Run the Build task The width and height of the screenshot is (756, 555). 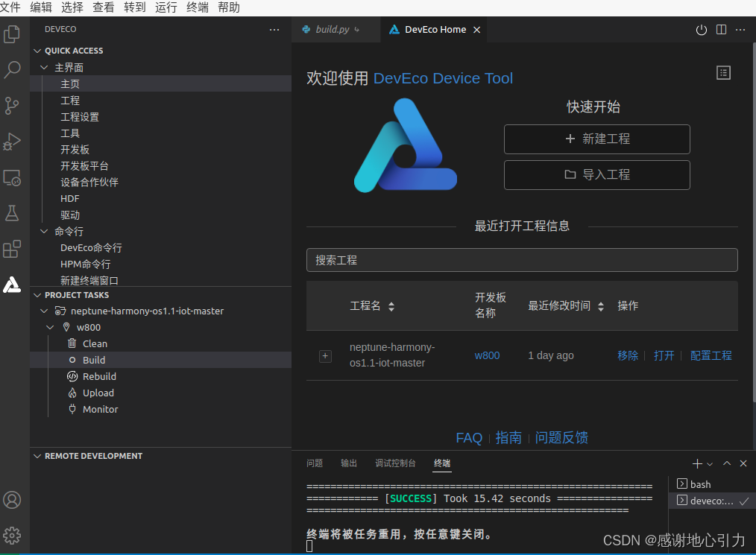point(160,360)
